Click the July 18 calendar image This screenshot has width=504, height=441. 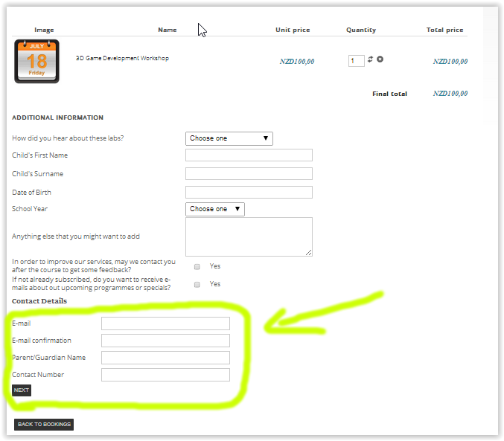tap(36, 61)
